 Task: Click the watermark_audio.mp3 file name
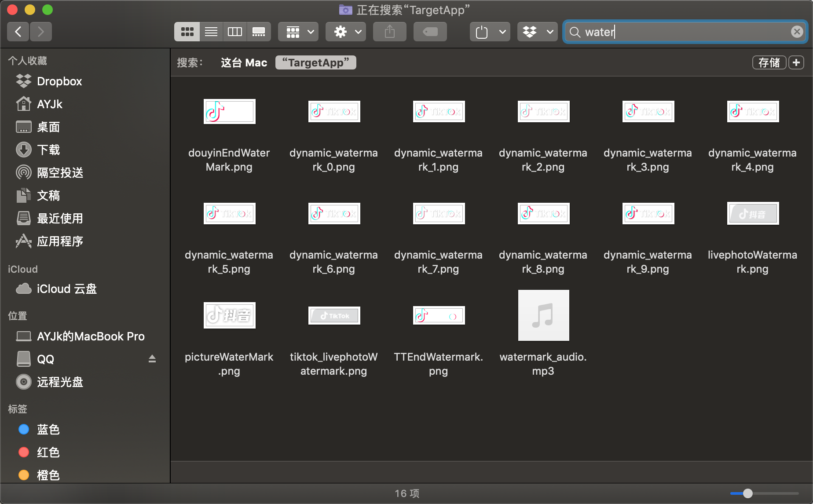point(543,364)
